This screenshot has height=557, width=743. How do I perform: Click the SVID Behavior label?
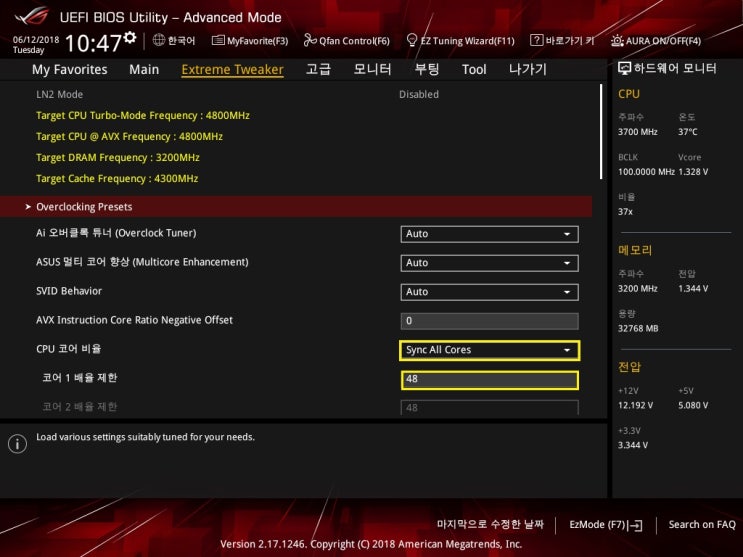[69, 291]
